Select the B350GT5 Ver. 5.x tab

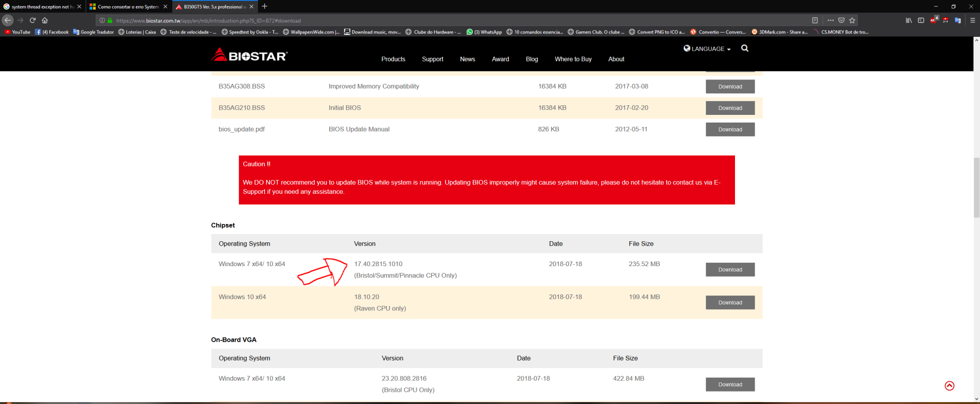pyautogui.click(x=214, y=7)
